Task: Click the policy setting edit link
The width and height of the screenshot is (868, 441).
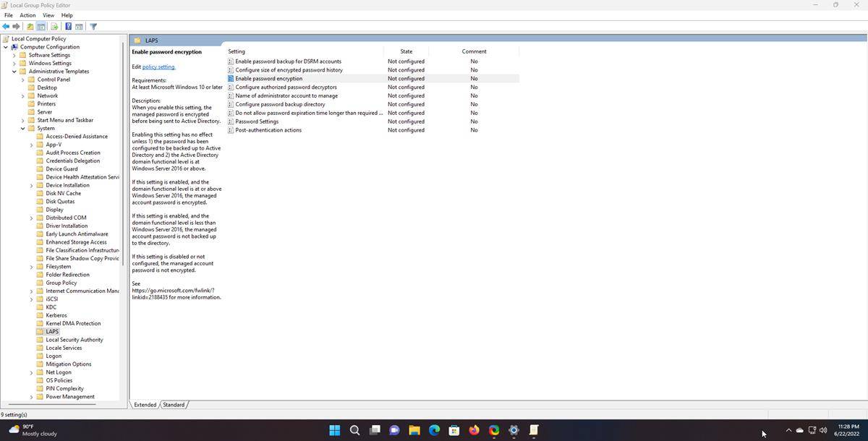Action: (x=158, y=67)
